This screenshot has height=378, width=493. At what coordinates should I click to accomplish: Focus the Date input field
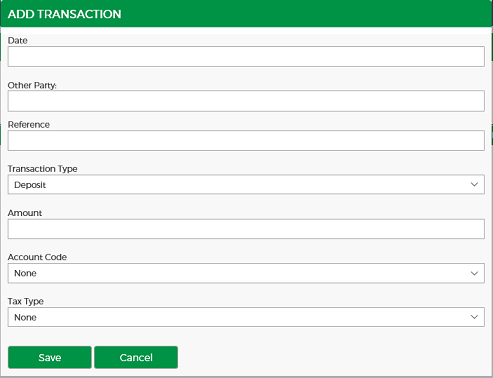[x=246, y=56]
